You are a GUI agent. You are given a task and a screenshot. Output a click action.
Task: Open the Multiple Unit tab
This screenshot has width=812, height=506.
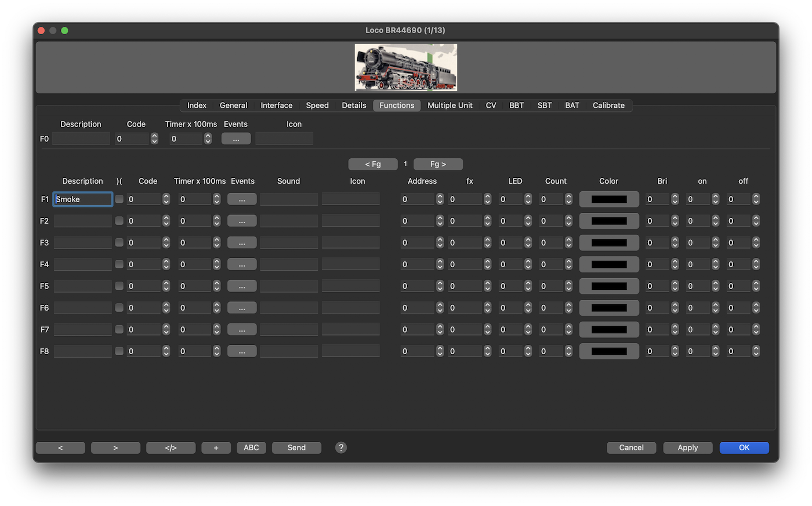pyautogui.click(x=449, y=105)
